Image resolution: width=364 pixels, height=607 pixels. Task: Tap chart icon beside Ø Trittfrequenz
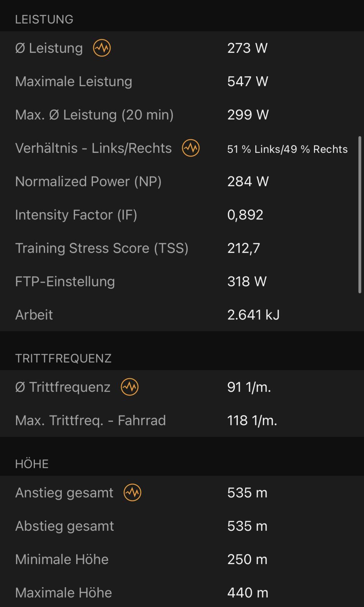[x=130, y=387]
